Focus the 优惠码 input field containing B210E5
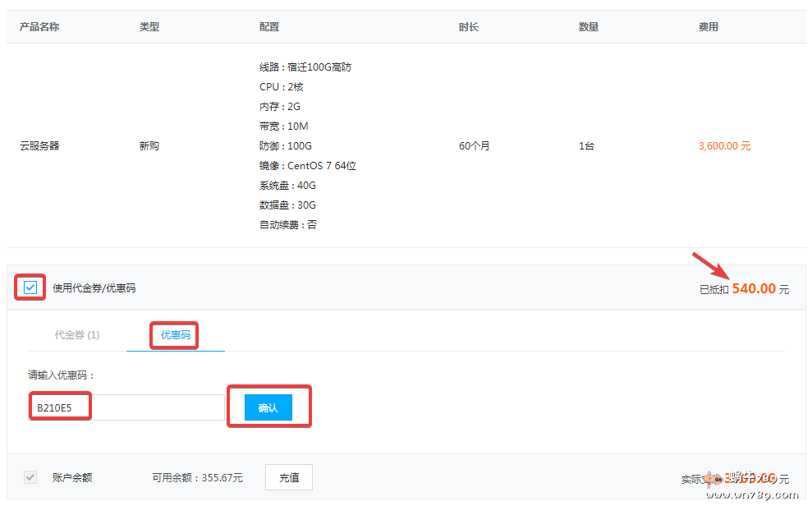 point(126,407)
